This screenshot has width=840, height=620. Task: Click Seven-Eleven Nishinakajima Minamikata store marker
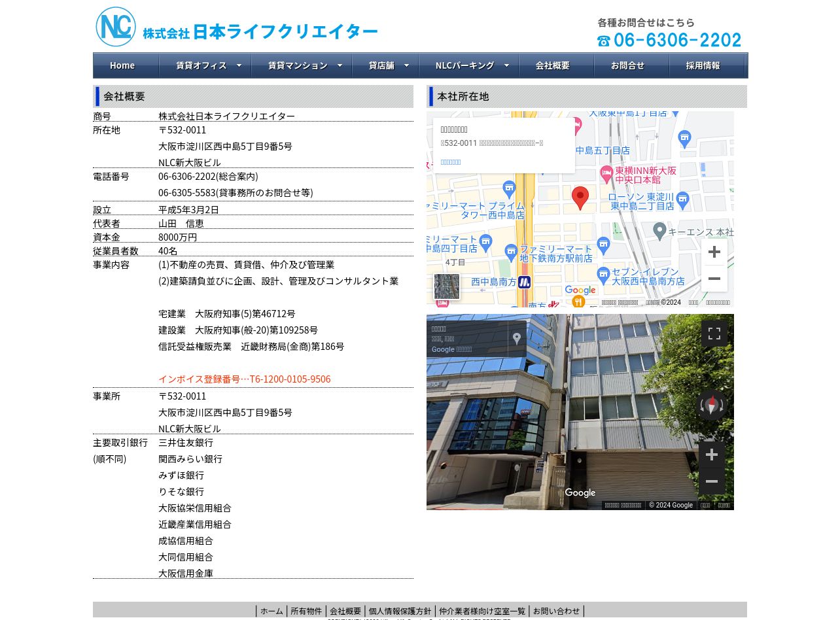click(603, 275)
